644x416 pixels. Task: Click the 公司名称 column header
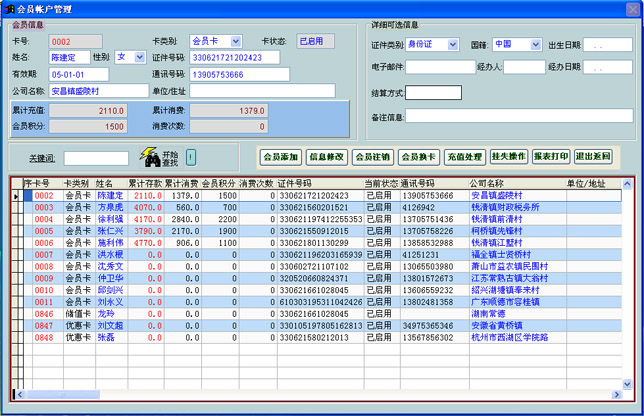tap(486, 184)
